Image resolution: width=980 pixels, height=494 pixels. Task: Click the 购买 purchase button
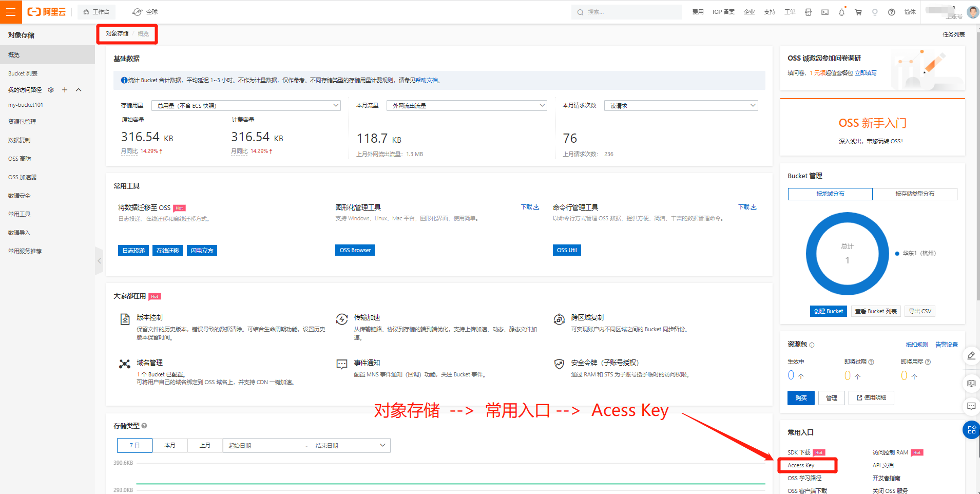[801, 398]
